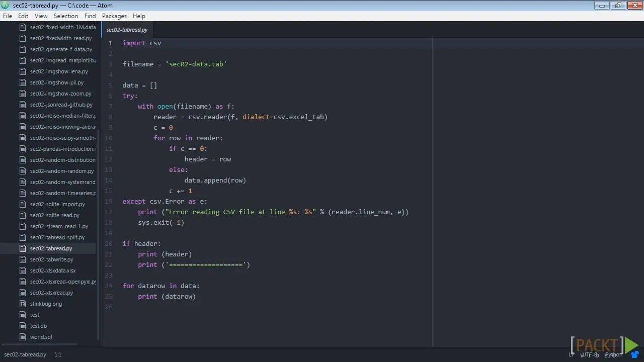Click the file icon next to sec02-random-systemrand
Image resolution: width=644 pixels, height=362 pixels.
coord(22,182)
